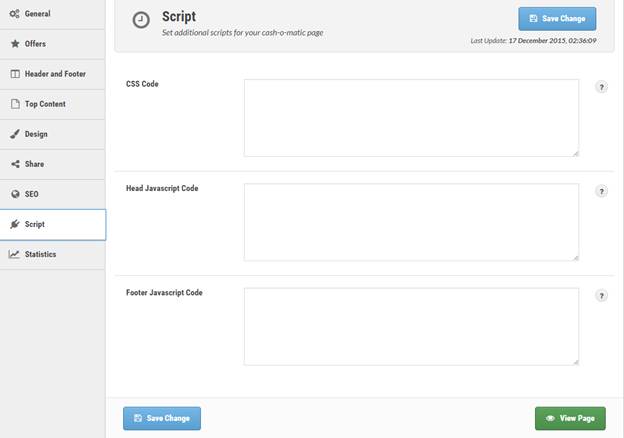Go to the Script sidebar tab
624x438 pixels.
point(53,224)
